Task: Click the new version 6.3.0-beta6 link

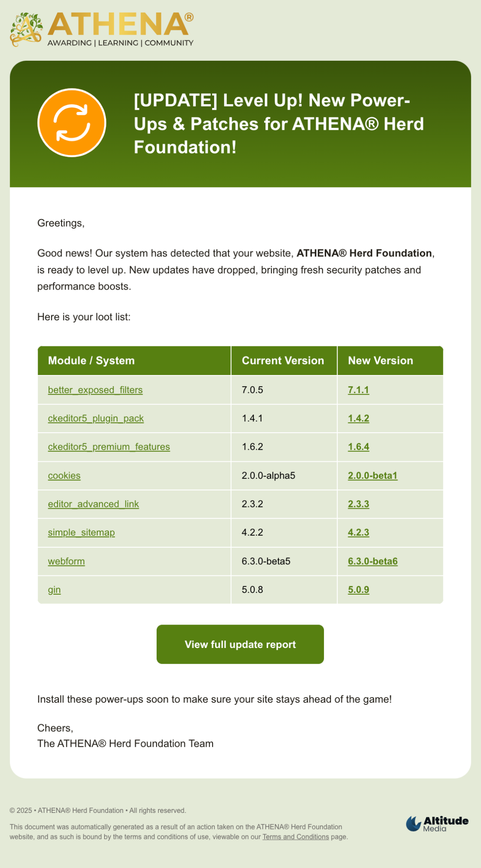Action: pyautogui.click(x=373, y=561)
